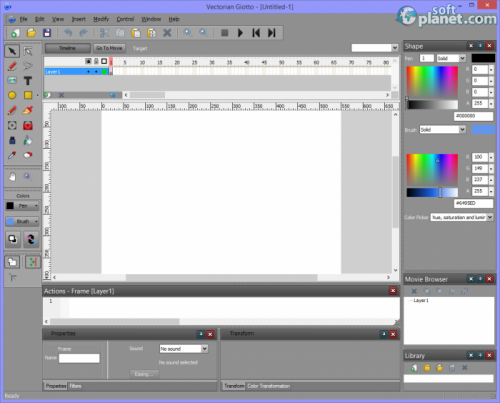The height and width of the screenshot is (403, 500).
Task: Toggle outline all layers header icon
Action: (104, 61)
